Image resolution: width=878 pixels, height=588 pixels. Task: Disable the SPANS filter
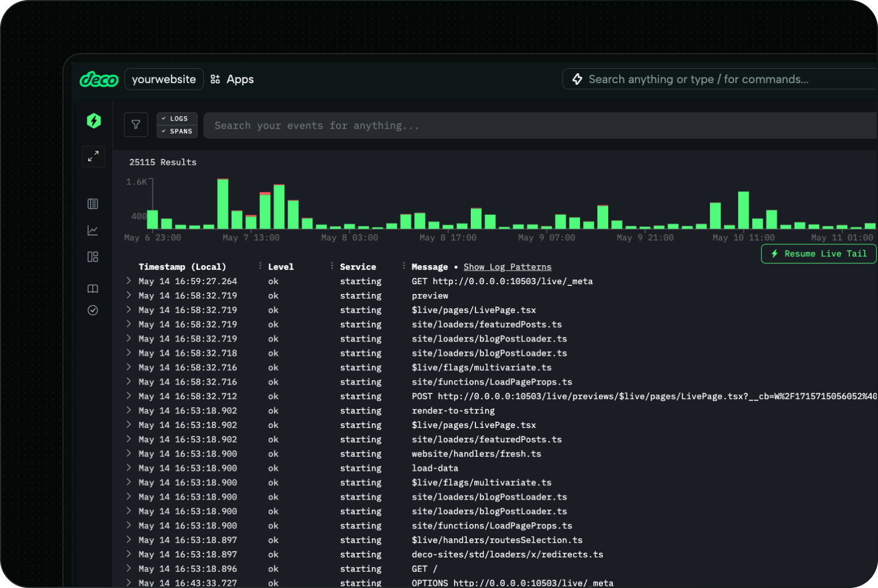tap(177, 131)
